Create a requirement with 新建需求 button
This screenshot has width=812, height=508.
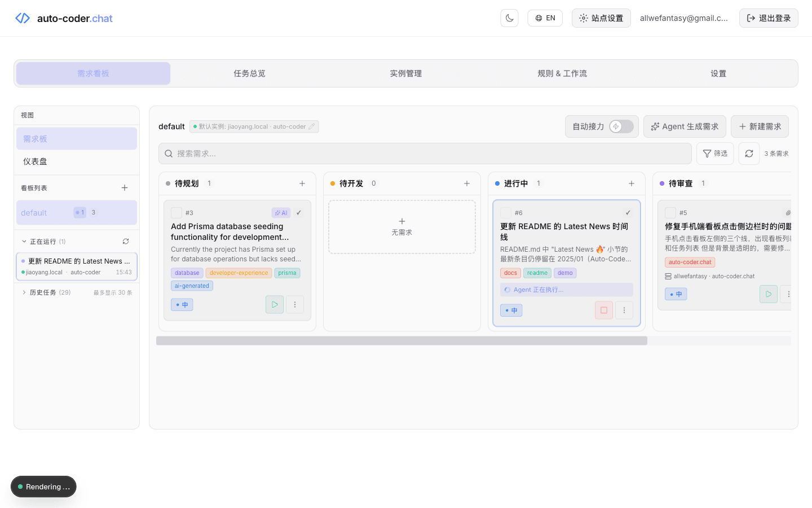760,126
